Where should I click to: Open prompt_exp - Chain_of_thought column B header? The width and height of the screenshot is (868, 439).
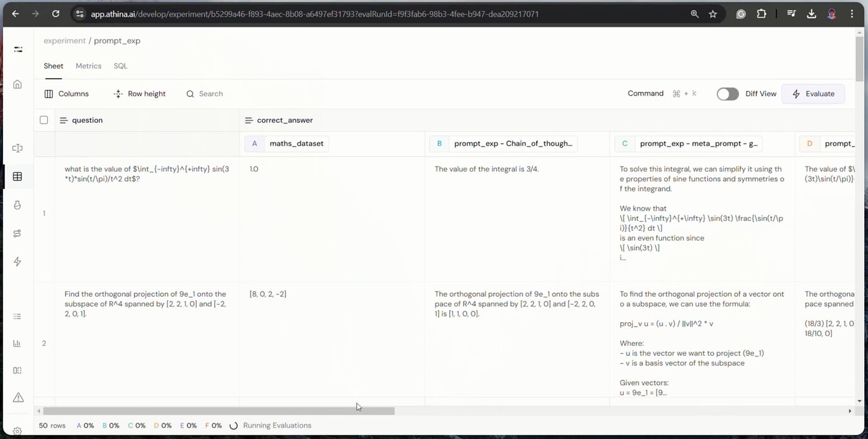click(502, 143)
